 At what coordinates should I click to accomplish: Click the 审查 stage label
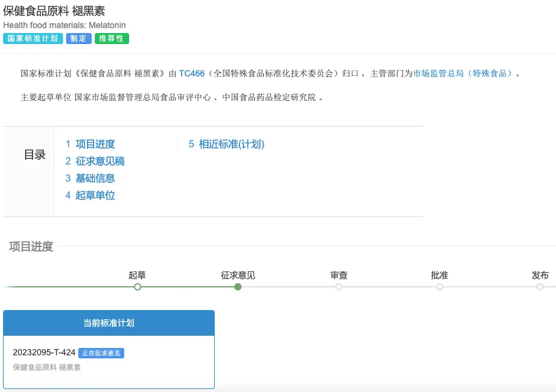click(339, 275)
